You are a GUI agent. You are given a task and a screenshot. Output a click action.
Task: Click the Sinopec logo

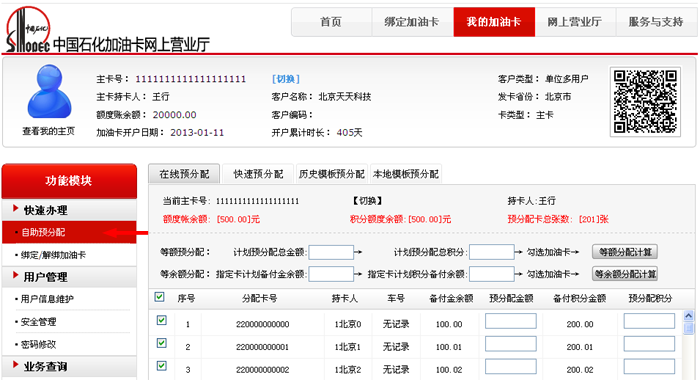pos(28,29)
